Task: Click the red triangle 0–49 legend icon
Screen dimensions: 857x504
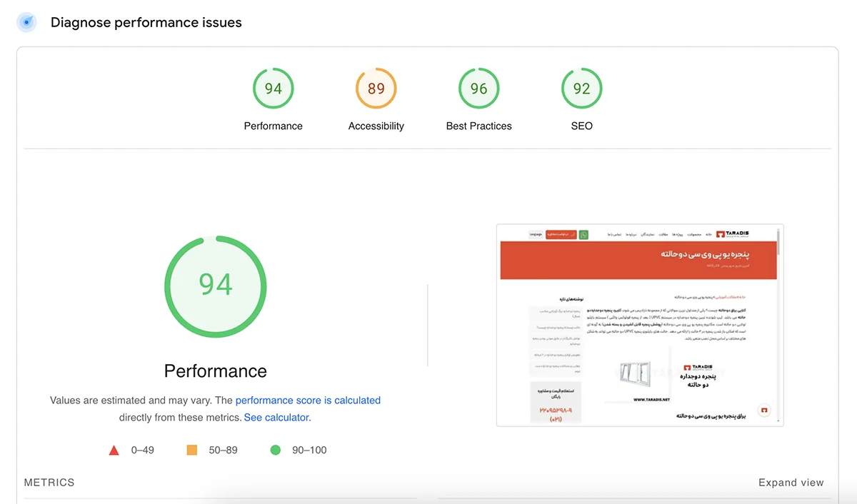Action: click(x=114, y=450)
